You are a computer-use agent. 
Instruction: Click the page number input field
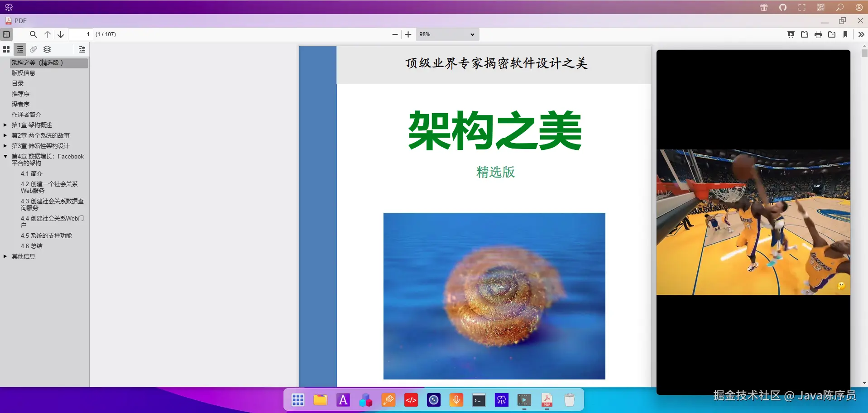[81, 34]
